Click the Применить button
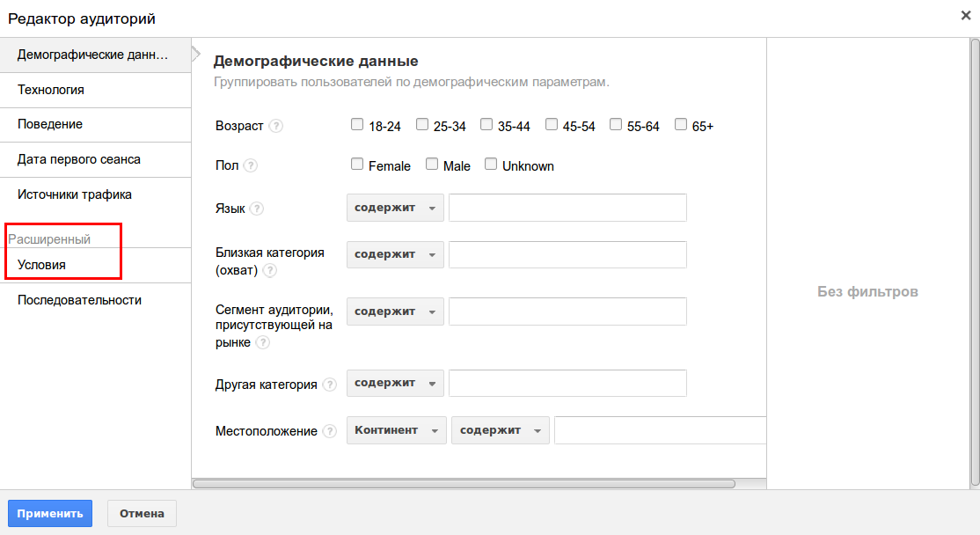The image size is (980, 535). tap(50, 514)
